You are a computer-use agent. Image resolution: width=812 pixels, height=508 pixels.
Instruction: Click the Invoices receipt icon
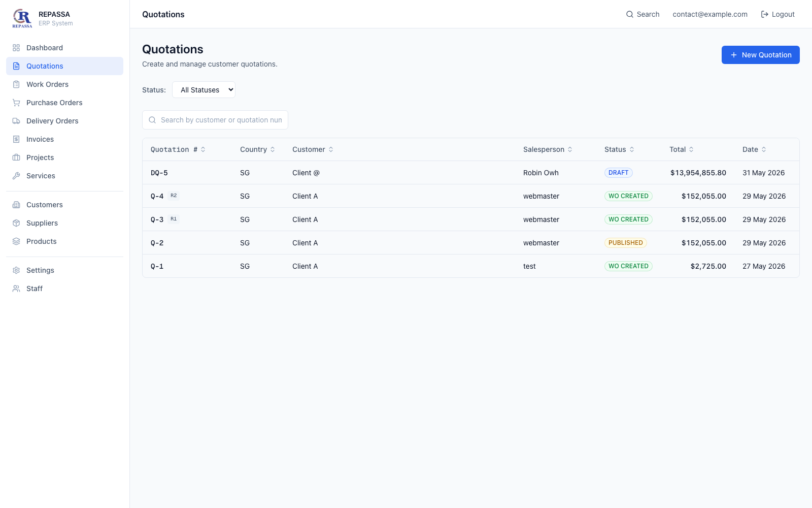coord(16,139)
